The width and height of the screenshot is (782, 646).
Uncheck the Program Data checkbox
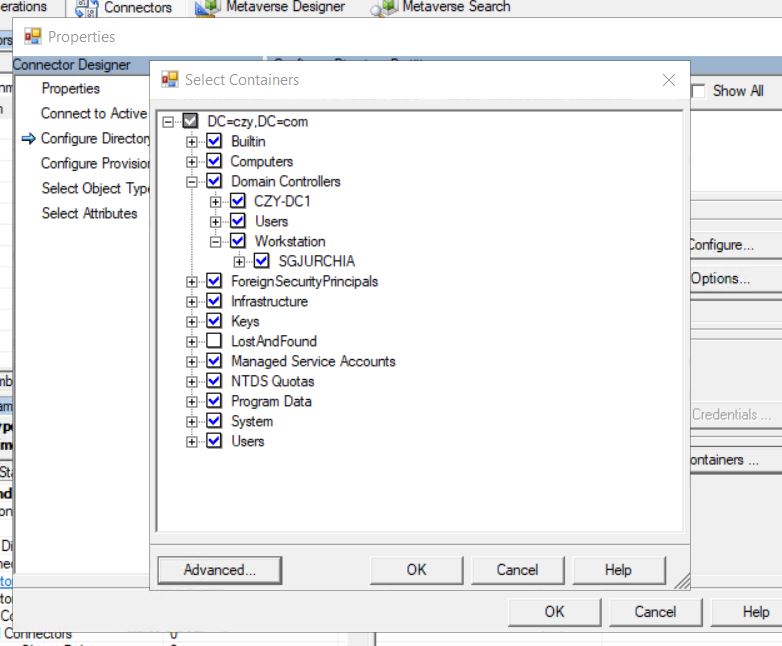(x=214, y=401)
